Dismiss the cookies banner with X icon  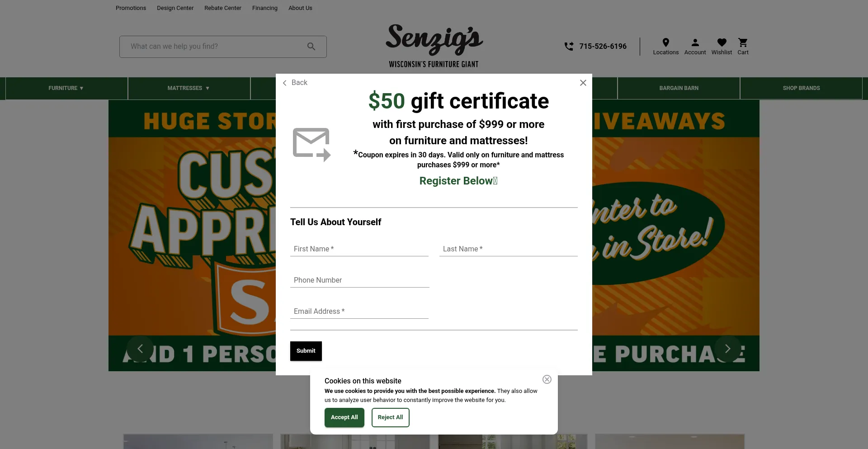[547, 379]
